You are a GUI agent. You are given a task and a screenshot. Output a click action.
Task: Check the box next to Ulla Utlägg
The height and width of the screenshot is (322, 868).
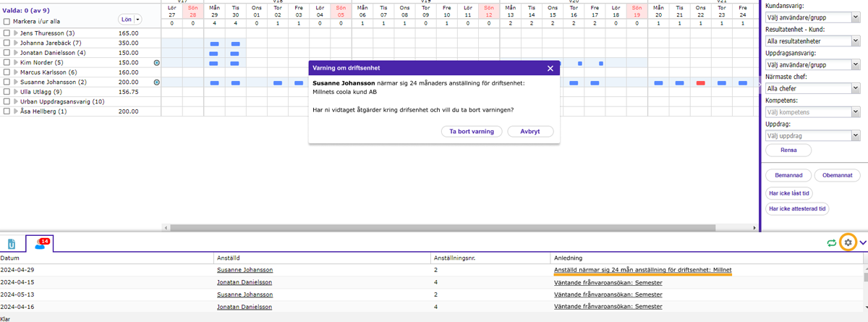coord(7,92)
